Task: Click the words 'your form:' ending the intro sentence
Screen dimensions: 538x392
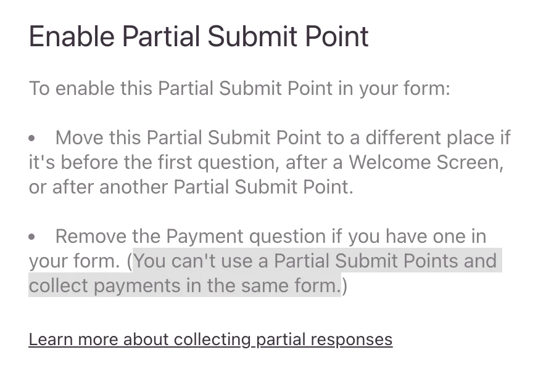Action: 405,88
